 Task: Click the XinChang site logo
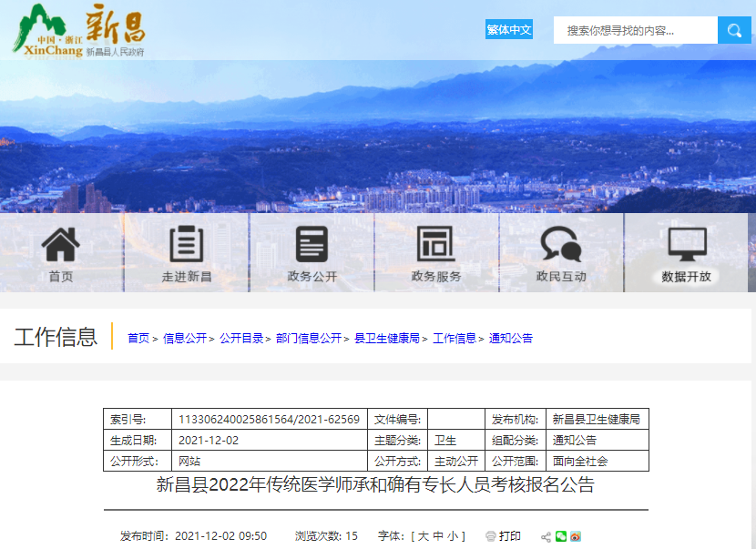77,32
